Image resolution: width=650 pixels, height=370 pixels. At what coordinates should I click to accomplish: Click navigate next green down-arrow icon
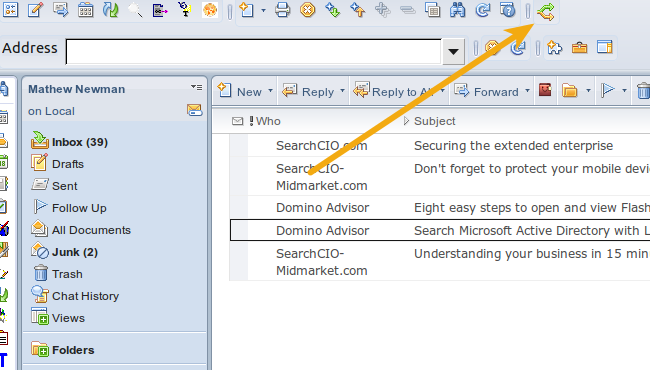pyautogui.click(x=332, y=9)
